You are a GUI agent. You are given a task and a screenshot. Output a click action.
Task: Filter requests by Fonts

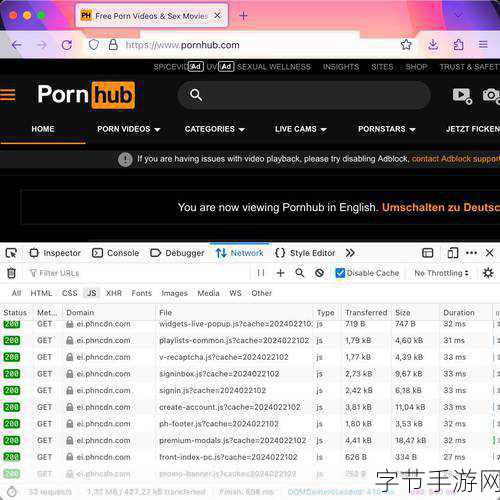[x=141, y=293]
